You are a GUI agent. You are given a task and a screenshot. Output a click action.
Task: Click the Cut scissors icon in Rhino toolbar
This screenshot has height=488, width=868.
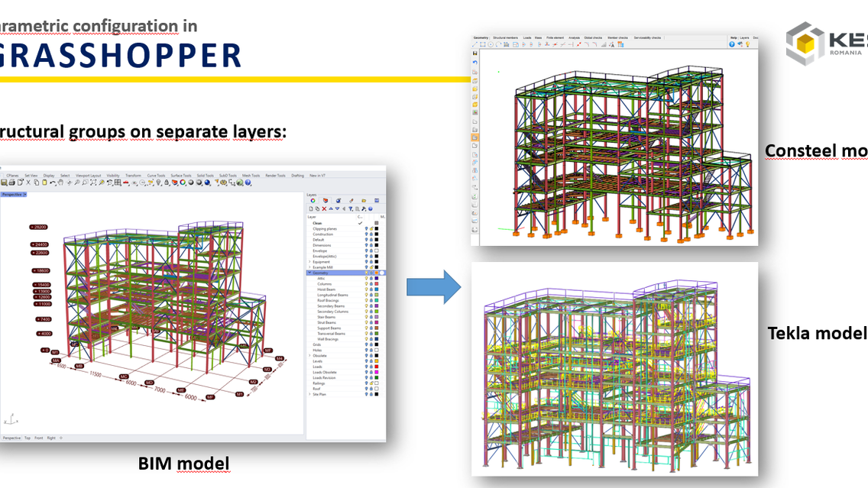pos(28,182)
